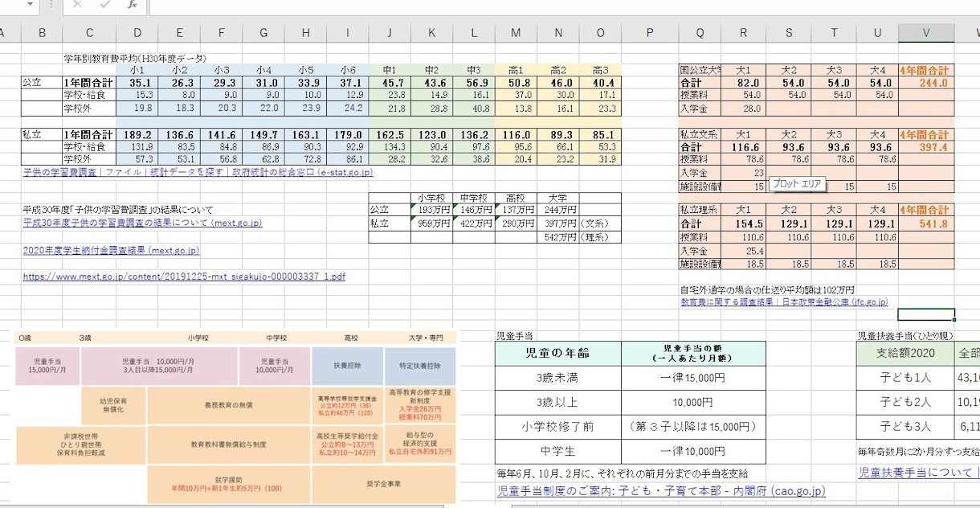Click the 支給額2020 header cell
The image size is (980, 508).
(904, 354)
